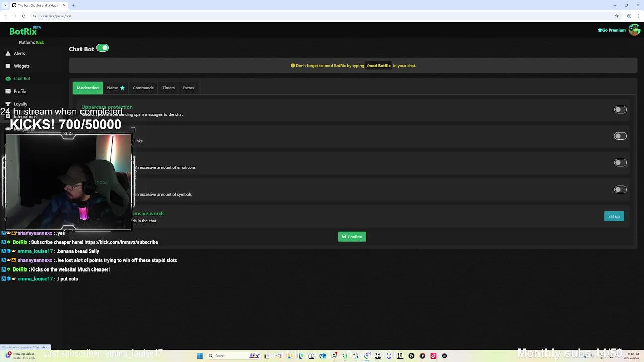The image size is (644, 362).
Task: Click the star icon beside Name tab
Action: pos(122,88)
